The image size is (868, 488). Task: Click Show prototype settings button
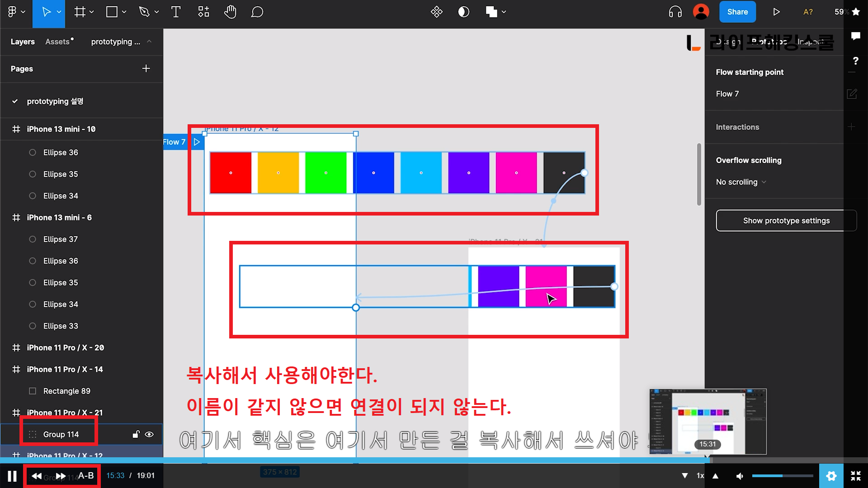click(786, 221)
